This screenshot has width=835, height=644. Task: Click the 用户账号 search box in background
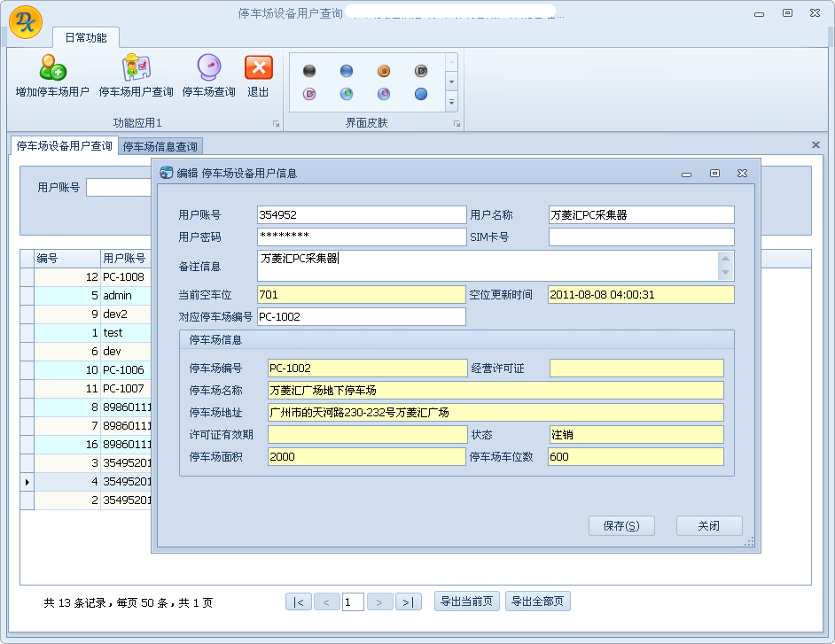119,187
